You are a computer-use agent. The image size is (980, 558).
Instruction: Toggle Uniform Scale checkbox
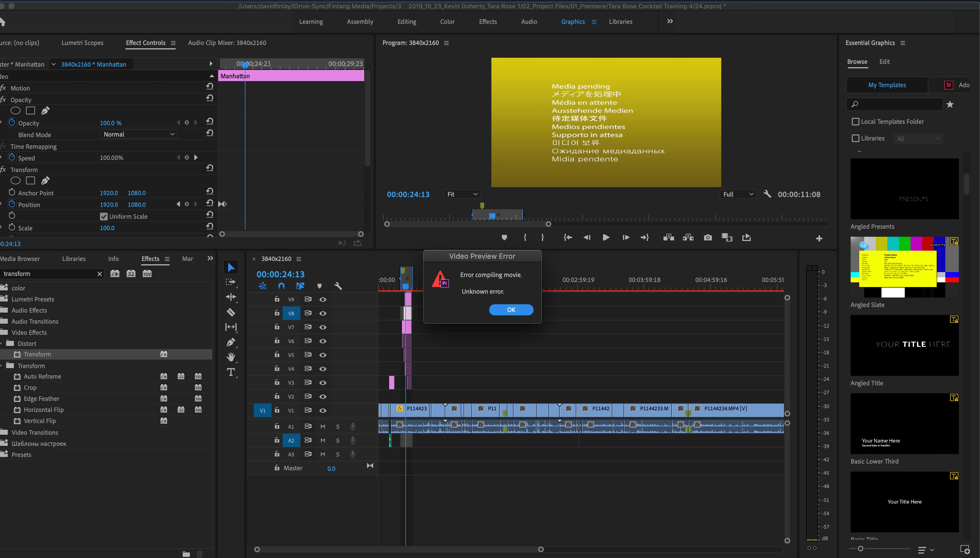coord(104,217)
